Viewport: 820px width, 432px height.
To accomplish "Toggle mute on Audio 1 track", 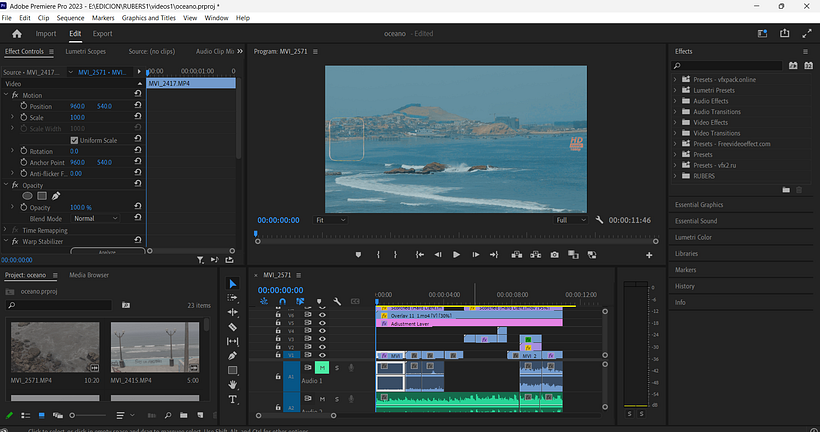I will 323,368.
